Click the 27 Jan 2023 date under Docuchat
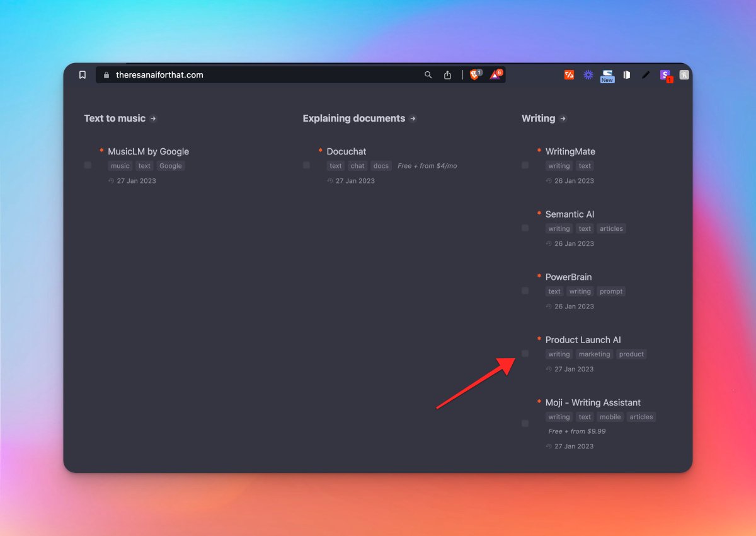The height and width of the screenshot is (536, 756). coord(355,181)
